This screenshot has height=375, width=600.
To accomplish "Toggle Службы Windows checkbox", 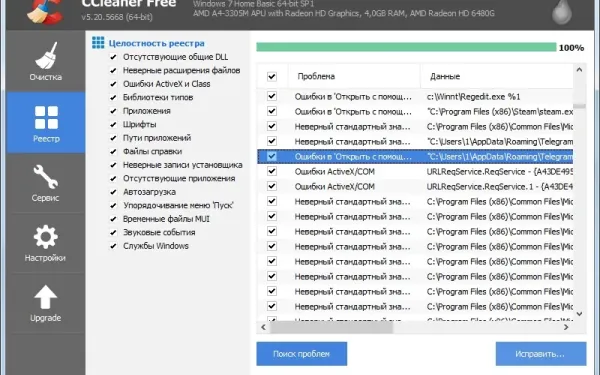I will [113, 246].
